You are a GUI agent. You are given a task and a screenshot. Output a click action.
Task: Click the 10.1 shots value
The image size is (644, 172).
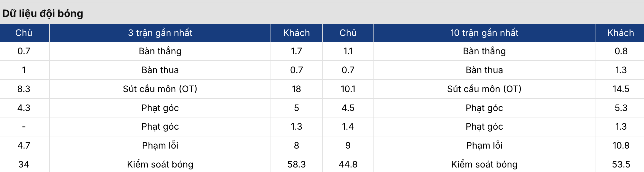pos(348,89)
